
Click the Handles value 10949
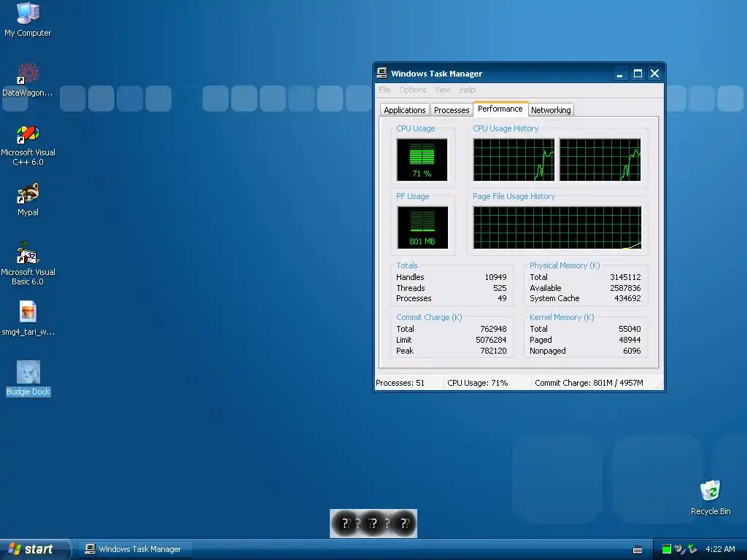[x=495, y=277]
